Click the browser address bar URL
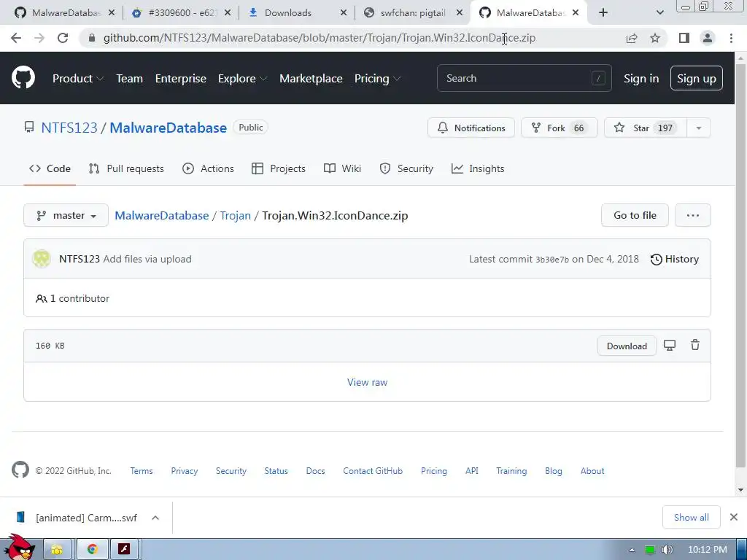This screenshot has width=747, height=560. 320,38
